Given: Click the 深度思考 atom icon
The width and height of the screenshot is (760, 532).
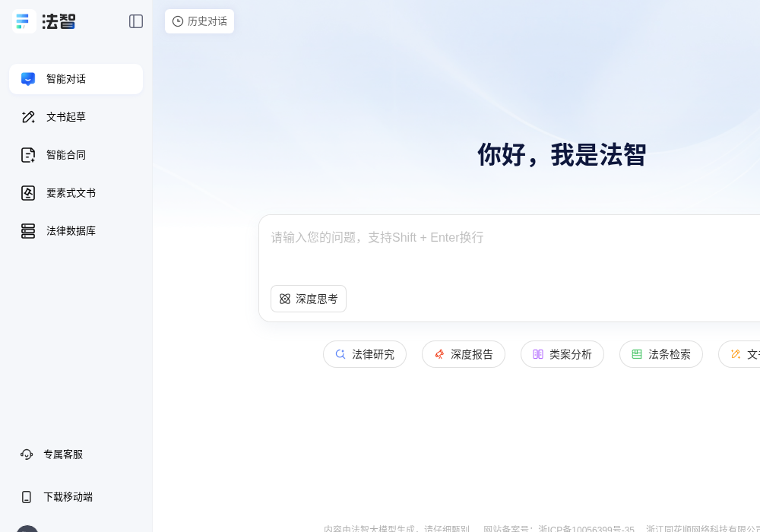Looking at the screenshot, I should coord(285,299).
